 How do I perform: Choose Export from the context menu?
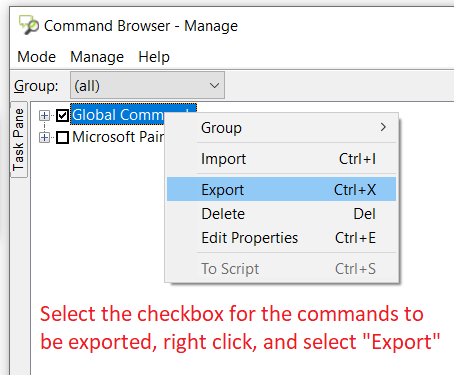tap(281, 189)
